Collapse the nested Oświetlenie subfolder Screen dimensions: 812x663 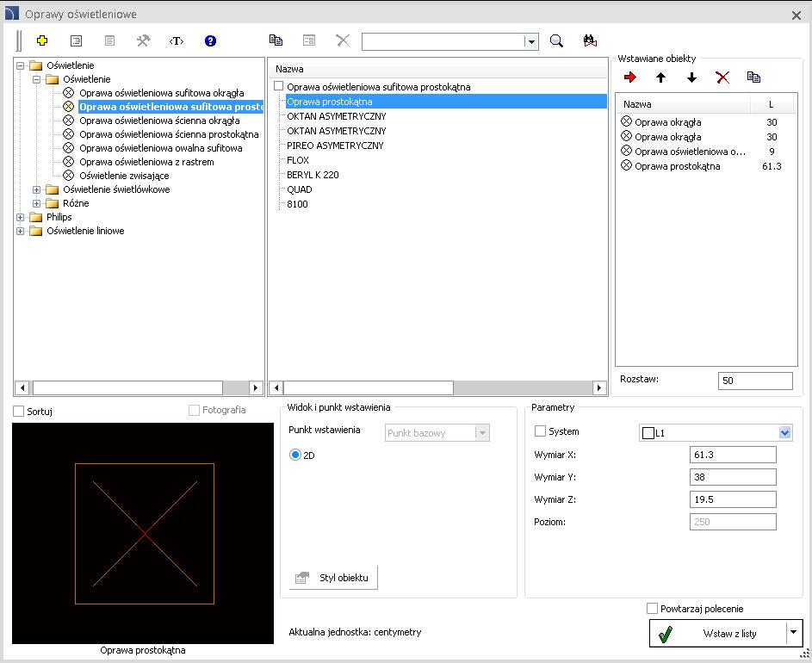(x=36, y=79)
